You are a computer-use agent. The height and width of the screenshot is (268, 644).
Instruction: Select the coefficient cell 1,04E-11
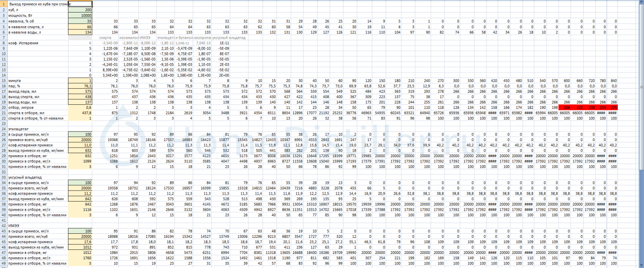tap(184, 43)
